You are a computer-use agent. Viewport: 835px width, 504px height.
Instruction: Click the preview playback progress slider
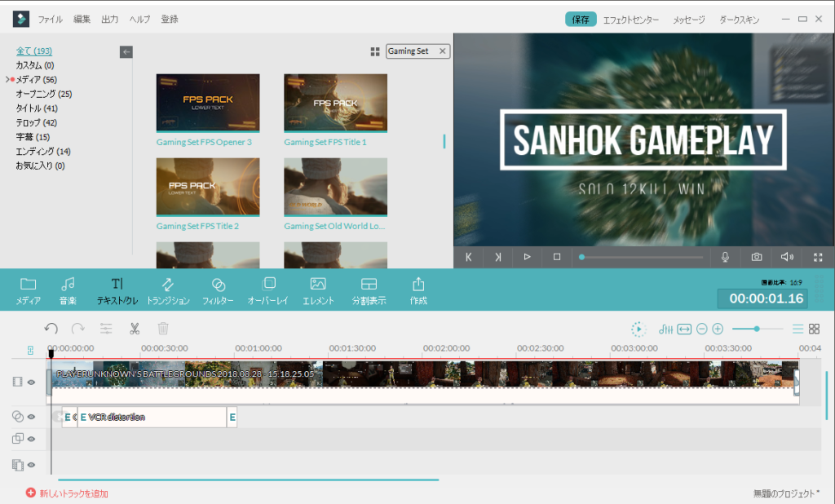tap(641, 257)
